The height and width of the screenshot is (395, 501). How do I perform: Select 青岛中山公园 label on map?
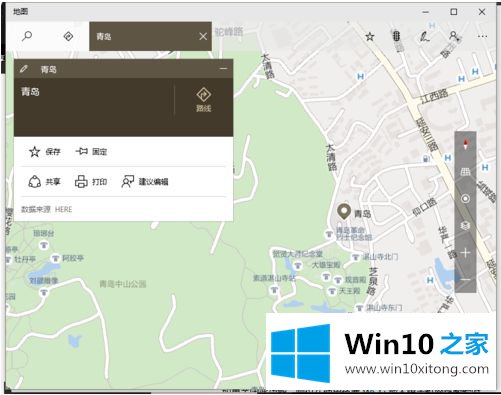pos(123,284)
